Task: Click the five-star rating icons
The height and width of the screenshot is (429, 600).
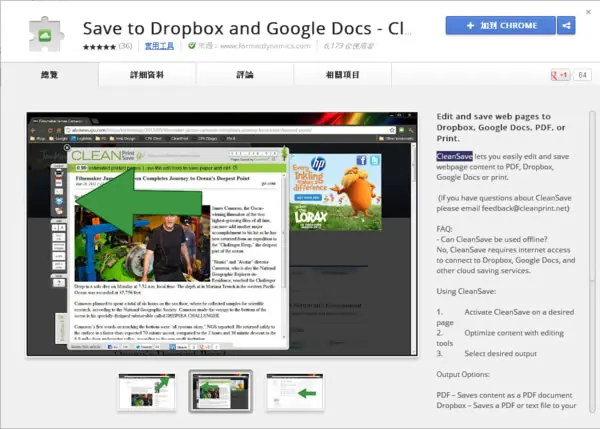Action: [99, 47]
